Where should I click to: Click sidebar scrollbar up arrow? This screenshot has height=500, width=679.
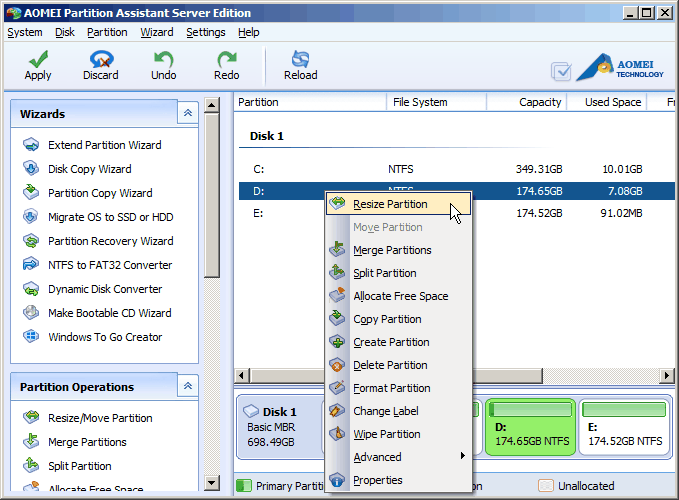point(212,105)
